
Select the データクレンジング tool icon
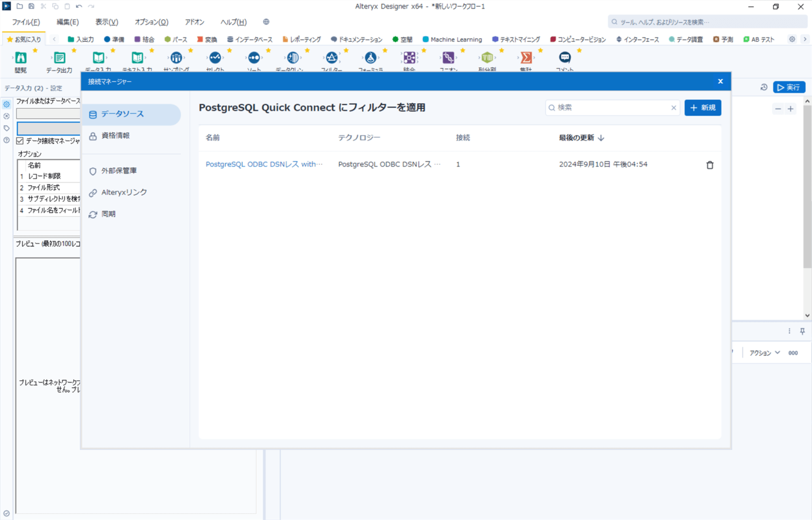(x=293, y=58)
